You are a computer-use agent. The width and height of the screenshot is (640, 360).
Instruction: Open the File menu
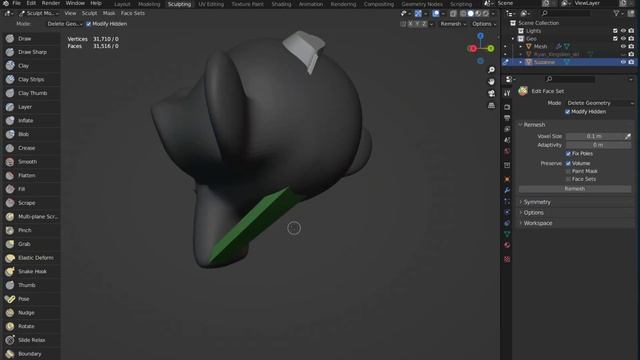pos(16,3)
